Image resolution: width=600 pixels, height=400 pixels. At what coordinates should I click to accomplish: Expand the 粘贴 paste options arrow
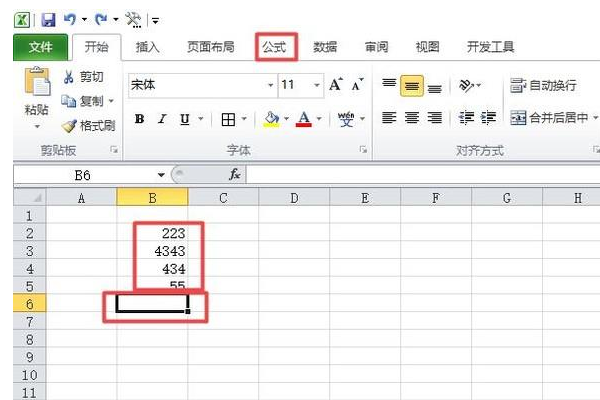tap(37, 126)
